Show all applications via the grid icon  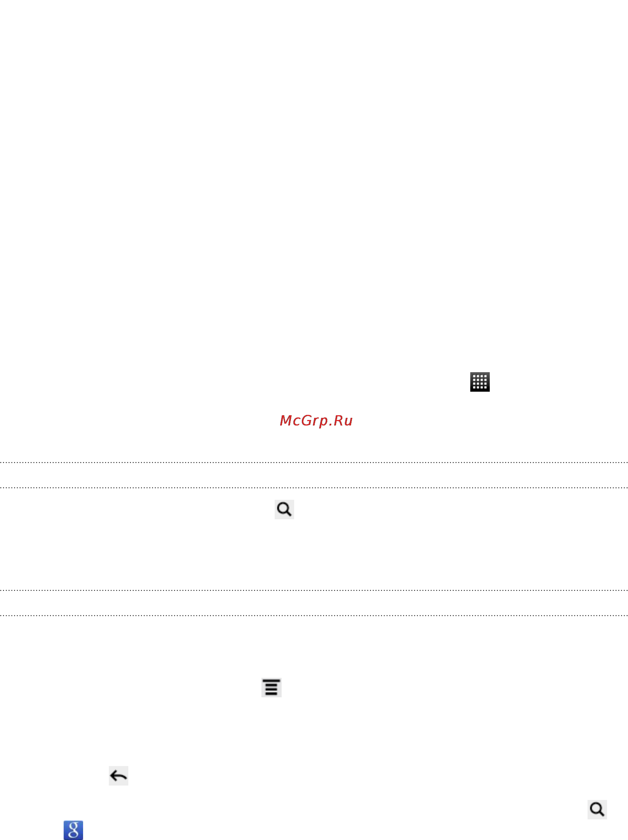pos(479,382)
